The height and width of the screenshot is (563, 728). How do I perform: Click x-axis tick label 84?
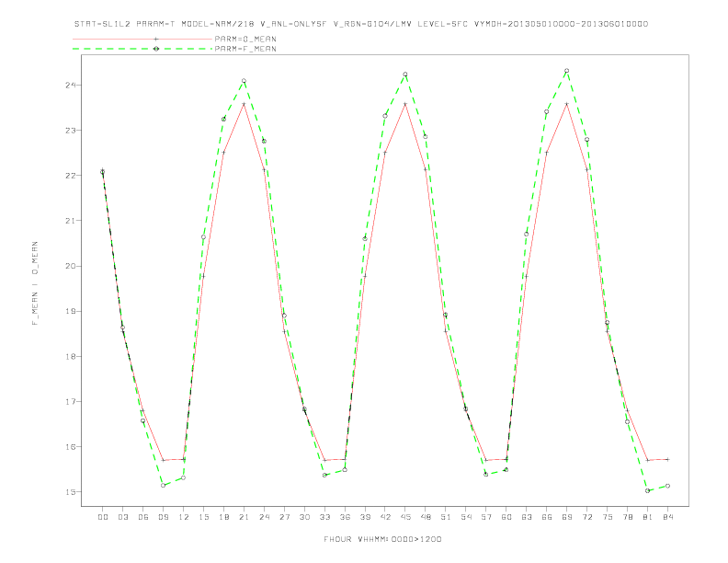point(667,517)
